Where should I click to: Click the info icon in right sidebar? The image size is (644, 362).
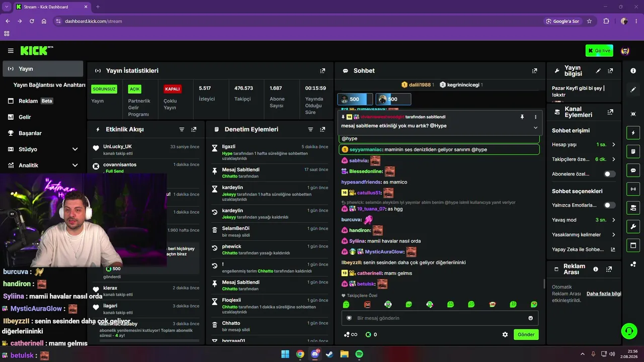pos(633,71)
